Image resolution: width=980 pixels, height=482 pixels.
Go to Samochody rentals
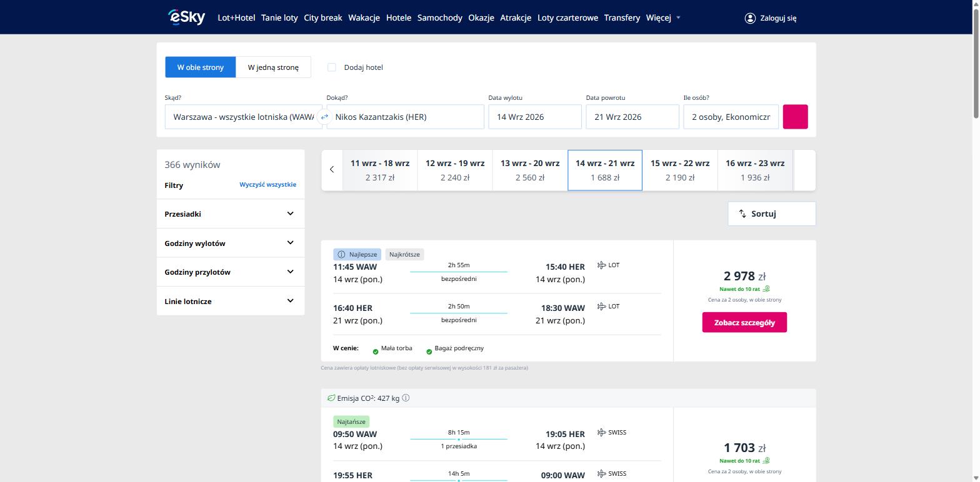tap(440, 18)
